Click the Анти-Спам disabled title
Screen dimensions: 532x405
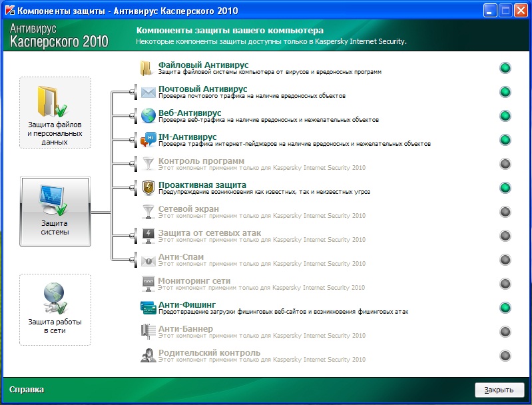(181, 256)
